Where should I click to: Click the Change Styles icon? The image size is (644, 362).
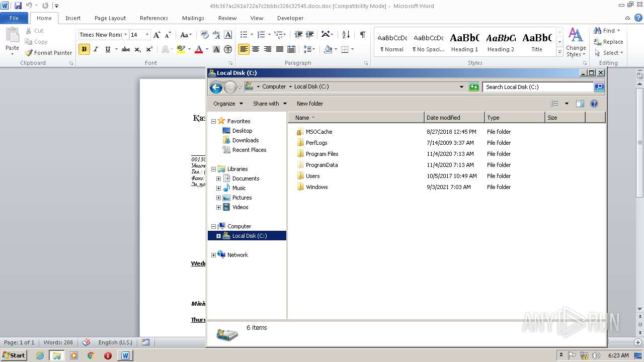pos(576,42)
